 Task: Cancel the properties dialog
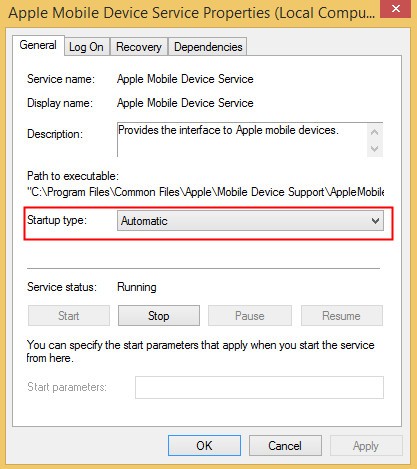(285, 445)
